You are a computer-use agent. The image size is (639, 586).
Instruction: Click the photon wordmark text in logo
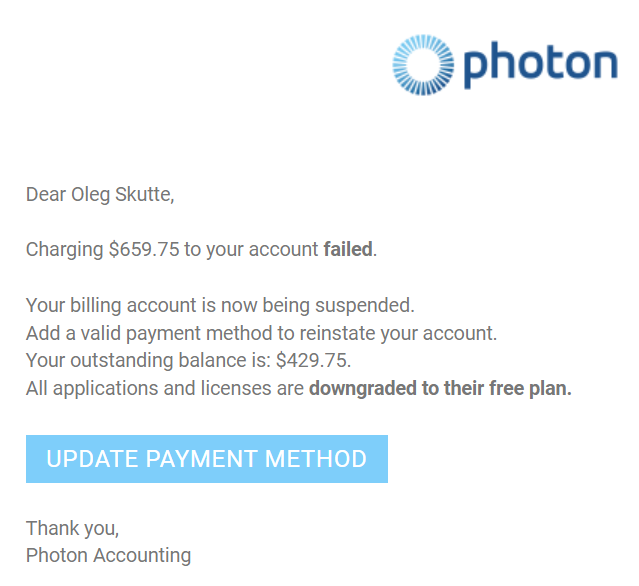(x=540, y=65)
